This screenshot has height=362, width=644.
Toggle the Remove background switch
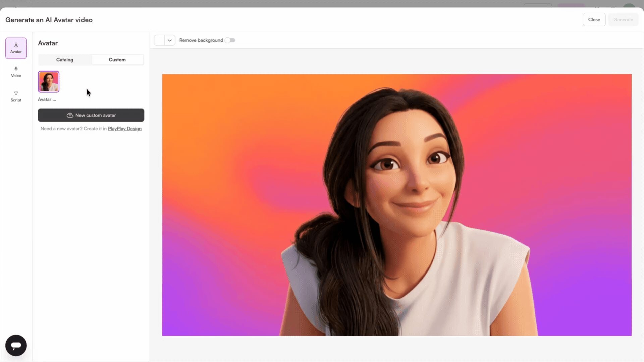click(x=230, y=40)
